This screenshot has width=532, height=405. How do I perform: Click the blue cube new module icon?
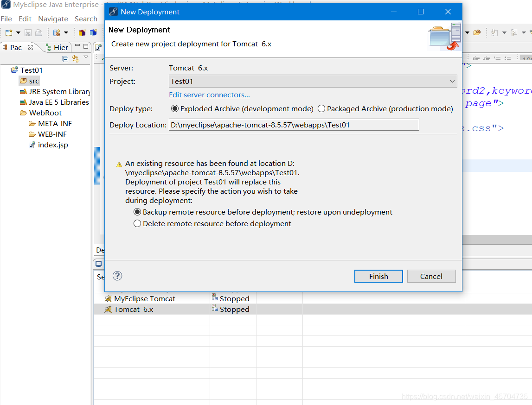93,32
